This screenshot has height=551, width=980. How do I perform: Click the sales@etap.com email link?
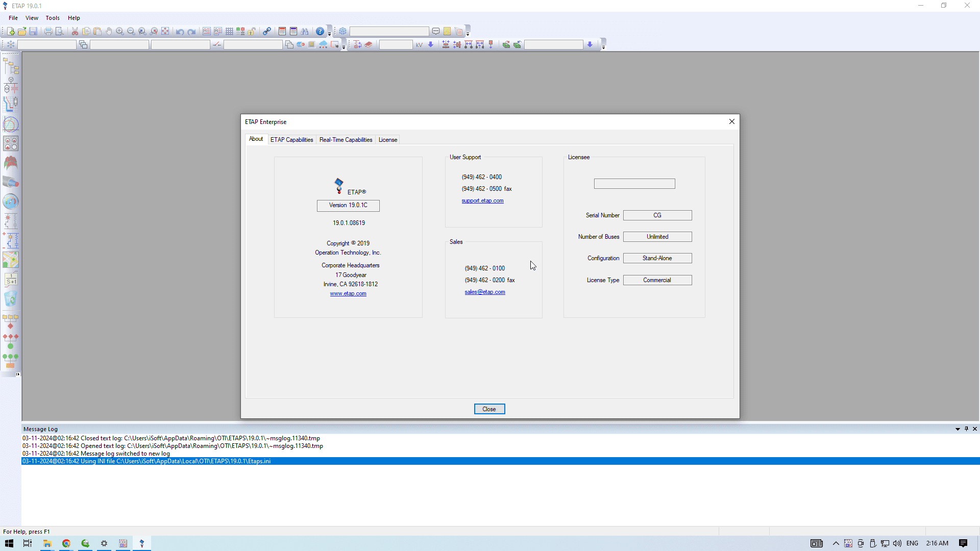484,292
